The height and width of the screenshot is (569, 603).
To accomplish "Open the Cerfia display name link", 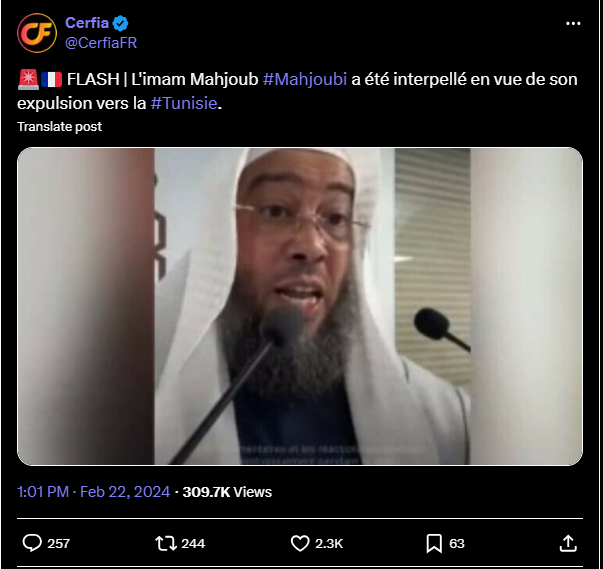I will (87, 23).
